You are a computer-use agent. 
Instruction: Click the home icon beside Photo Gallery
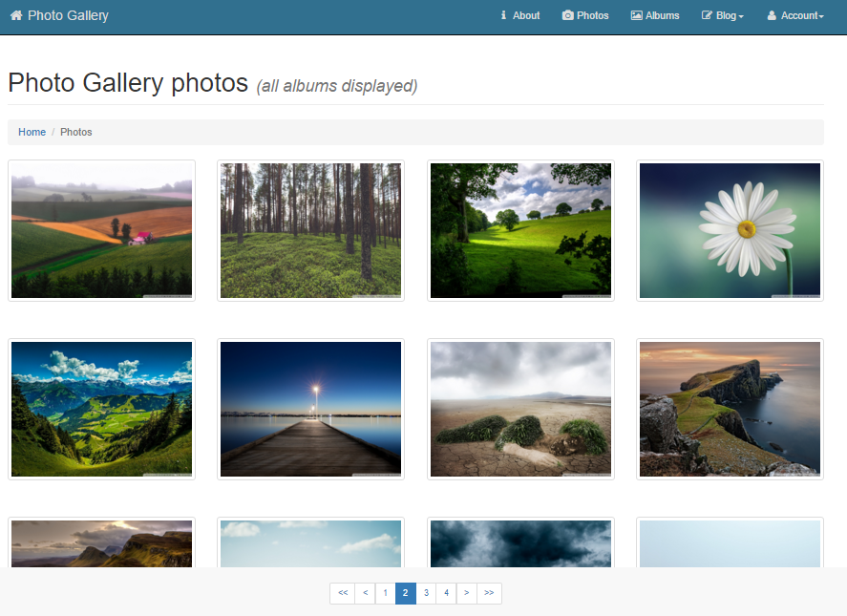[x=16, y=15]
